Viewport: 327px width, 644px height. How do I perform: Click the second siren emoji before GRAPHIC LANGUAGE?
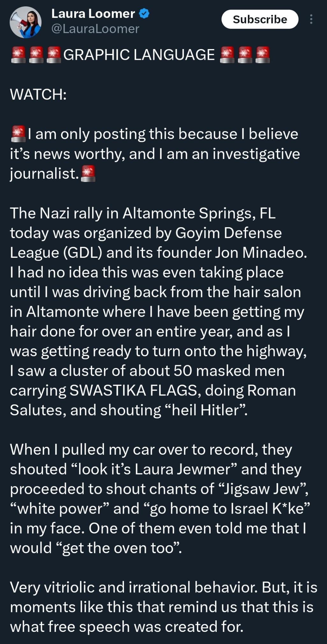[36, 55]
